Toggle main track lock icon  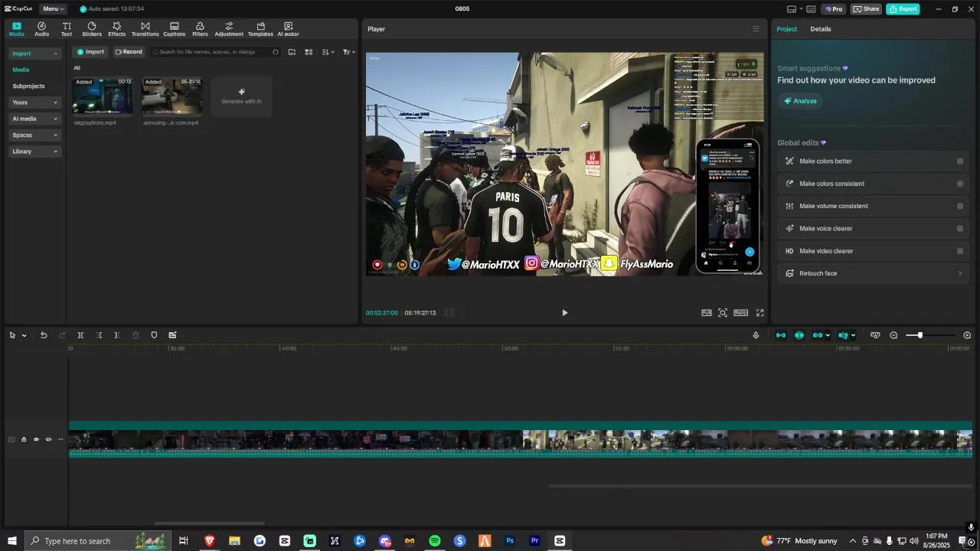click(24, 439)
